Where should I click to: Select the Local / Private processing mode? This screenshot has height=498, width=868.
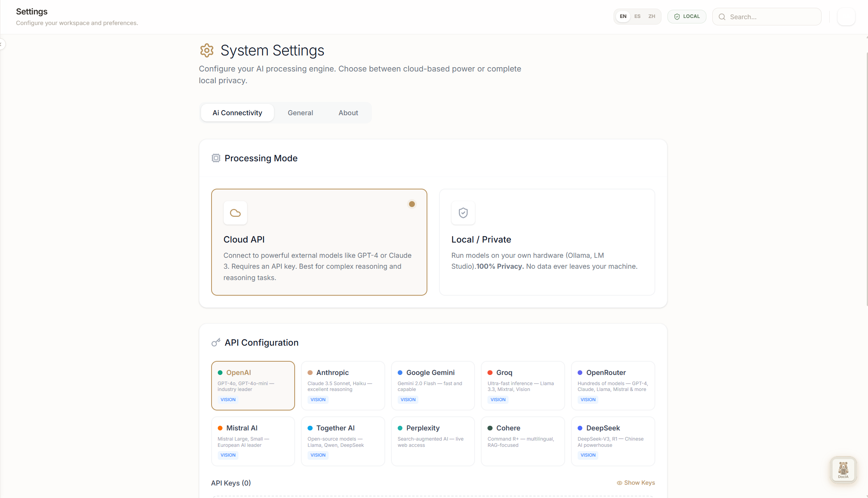[x=547, y=242]
